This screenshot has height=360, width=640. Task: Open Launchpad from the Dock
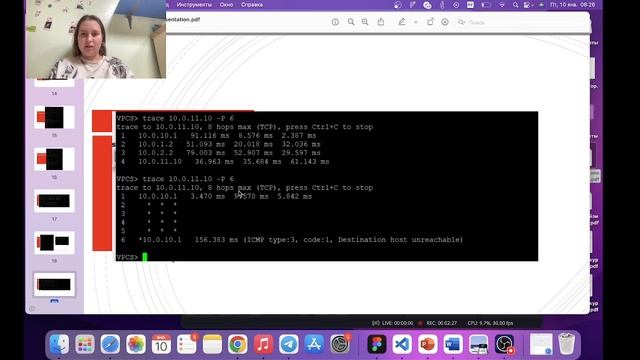click(85, 344)
